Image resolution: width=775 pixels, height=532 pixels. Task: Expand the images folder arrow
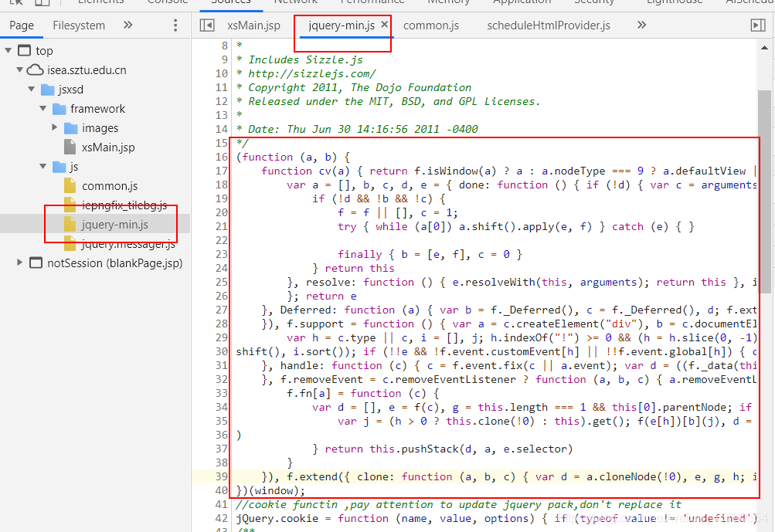point(55,128)
